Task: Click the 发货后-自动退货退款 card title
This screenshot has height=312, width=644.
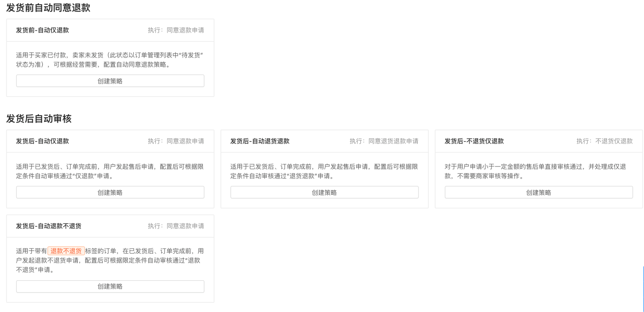Action: tap(260, 141)
